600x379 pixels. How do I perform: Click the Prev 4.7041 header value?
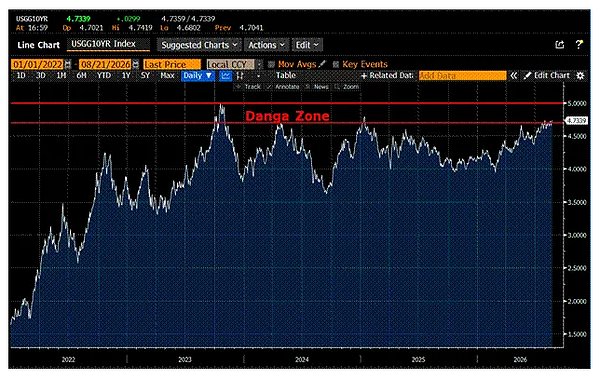[239, 28]
